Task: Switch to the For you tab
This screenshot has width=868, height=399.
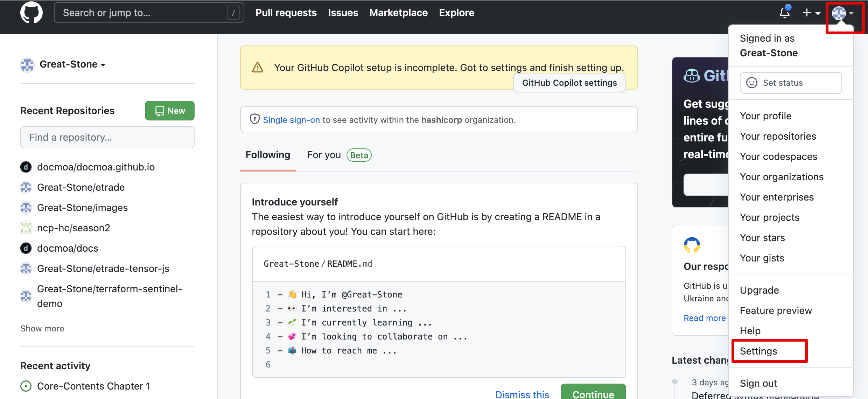Action: point(324,155)
